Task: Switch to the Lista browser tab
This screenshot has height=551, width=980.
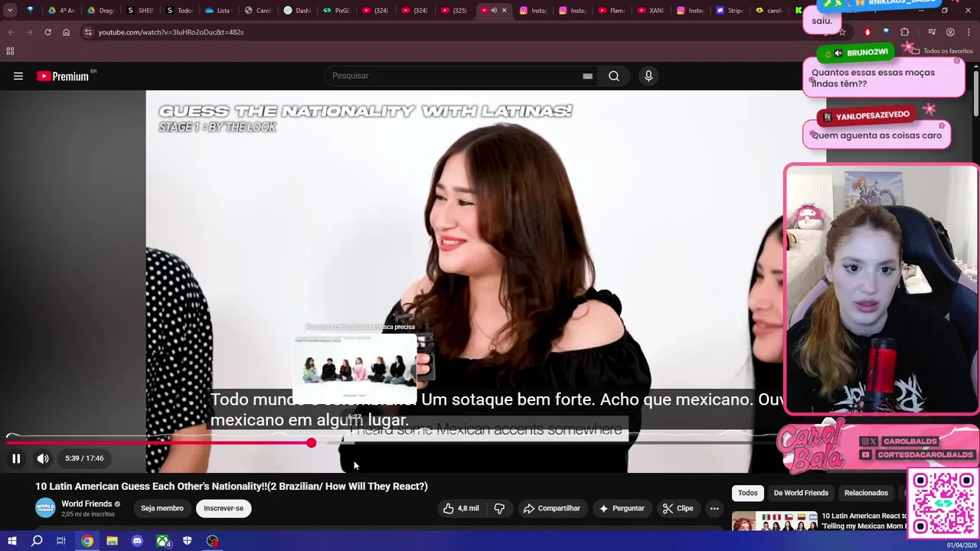Action: point(218,11)
